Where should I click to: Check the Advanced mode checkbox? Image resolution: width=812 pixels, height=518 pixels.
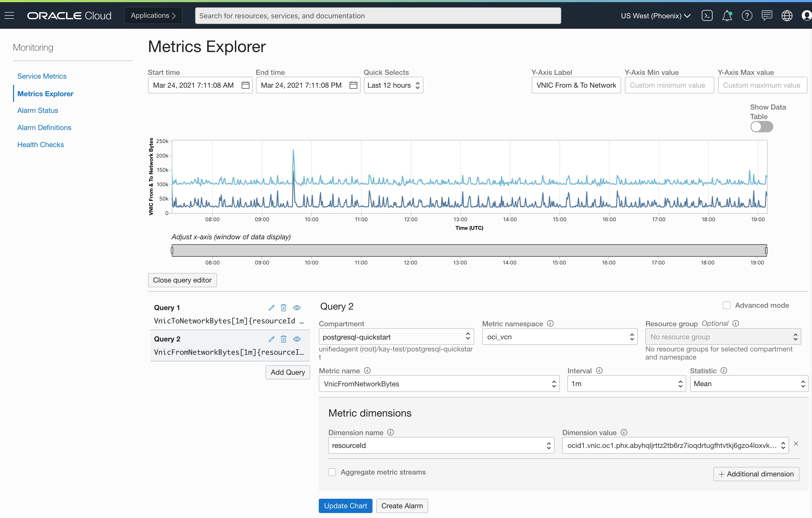[727, 305]
